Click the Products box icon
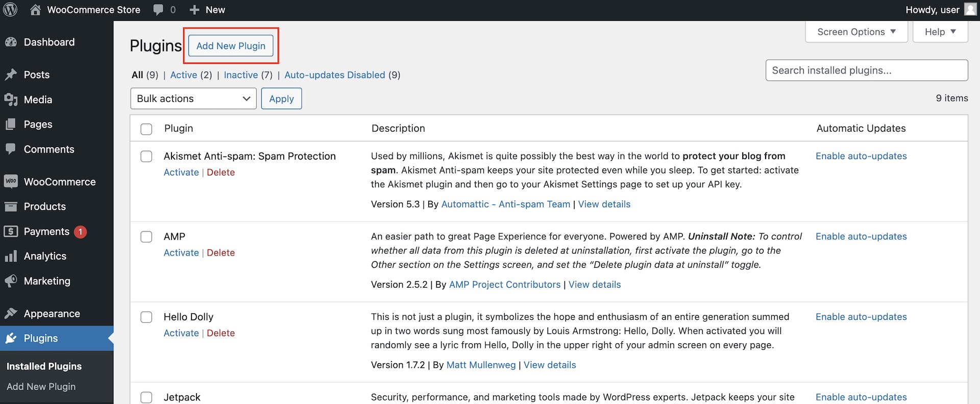 tap(11, 207)
